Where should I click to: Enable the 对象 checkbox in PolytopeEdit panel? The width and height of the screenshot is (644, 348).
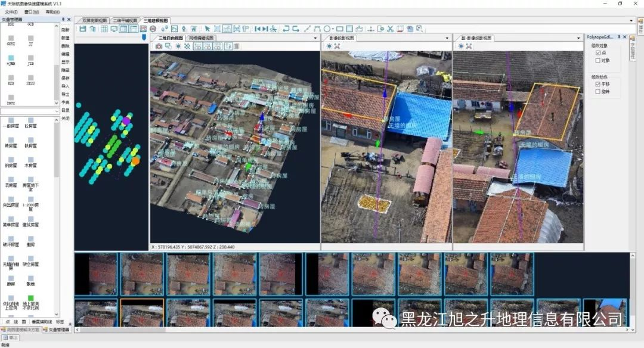(597, 60)
